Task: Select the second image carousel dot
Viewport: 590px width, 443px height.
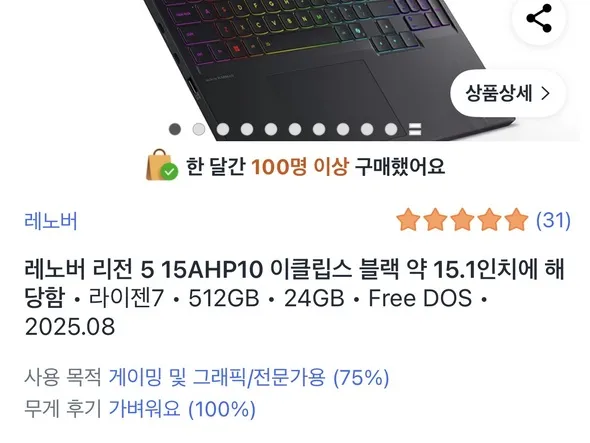Action: 199,129
